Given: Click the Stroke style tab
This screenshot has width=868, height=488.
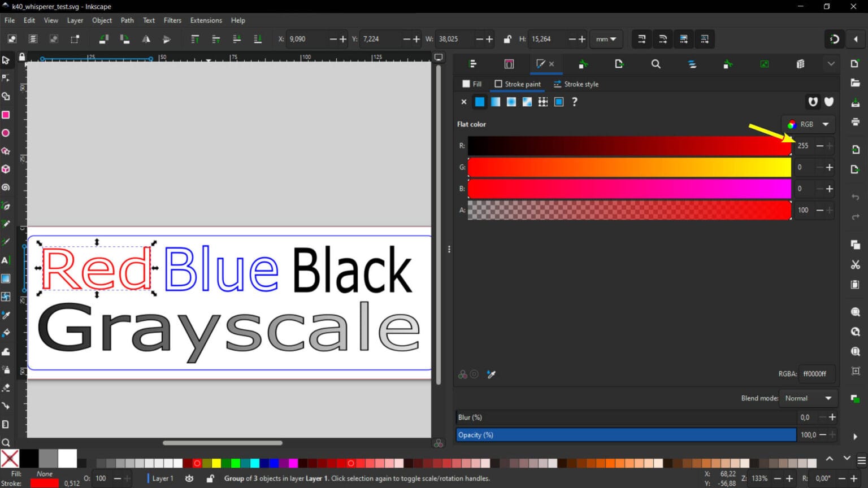Looking at the screenshot, I should (x=576, y=84).
